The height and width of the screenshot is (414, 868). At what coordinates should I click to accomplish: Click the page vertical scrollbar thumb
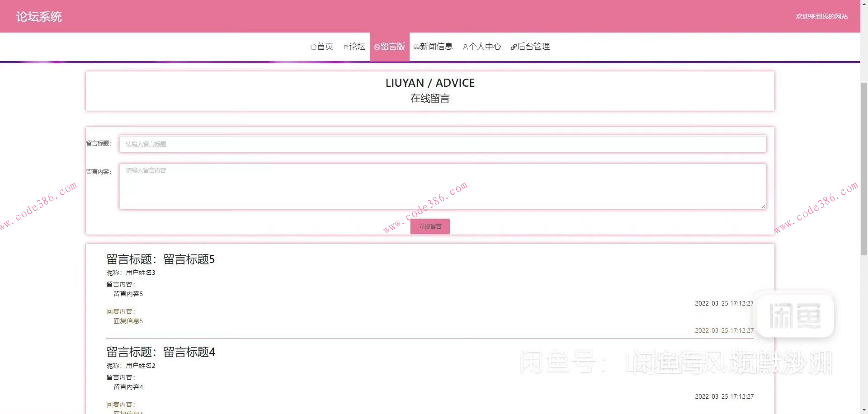pos(864,169)
